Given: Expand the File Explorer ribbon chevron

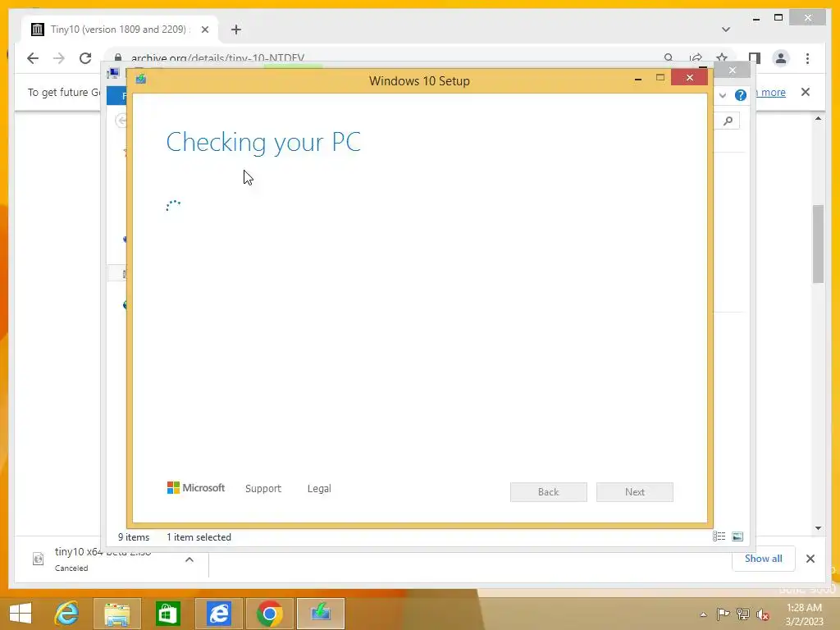Looking at the screenshot, I should pos(723,95).
